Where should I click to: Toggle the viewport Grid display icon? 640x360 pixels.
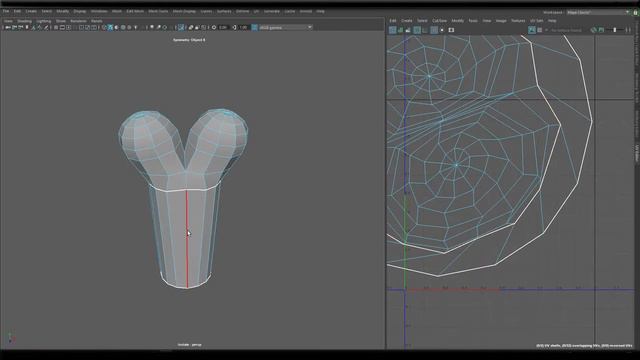point(56,27)
